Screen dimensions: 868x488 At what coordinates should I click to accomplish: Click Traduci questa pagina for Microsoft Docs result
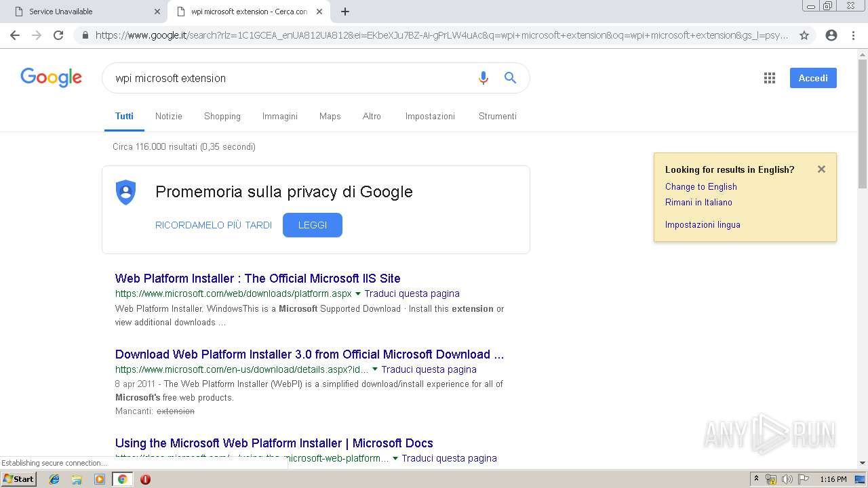coord(450,458)
